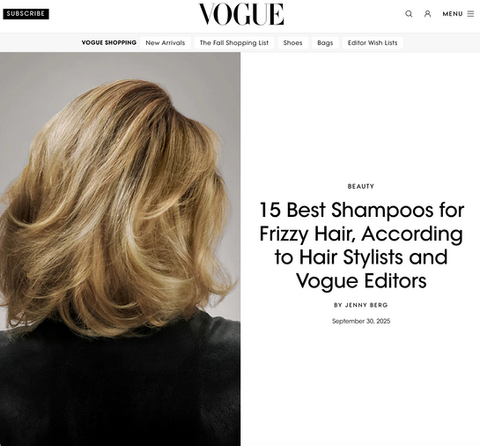The image size is (480, 446).
Task: Open The Fall Shopping List
Action: coord(234,43)
